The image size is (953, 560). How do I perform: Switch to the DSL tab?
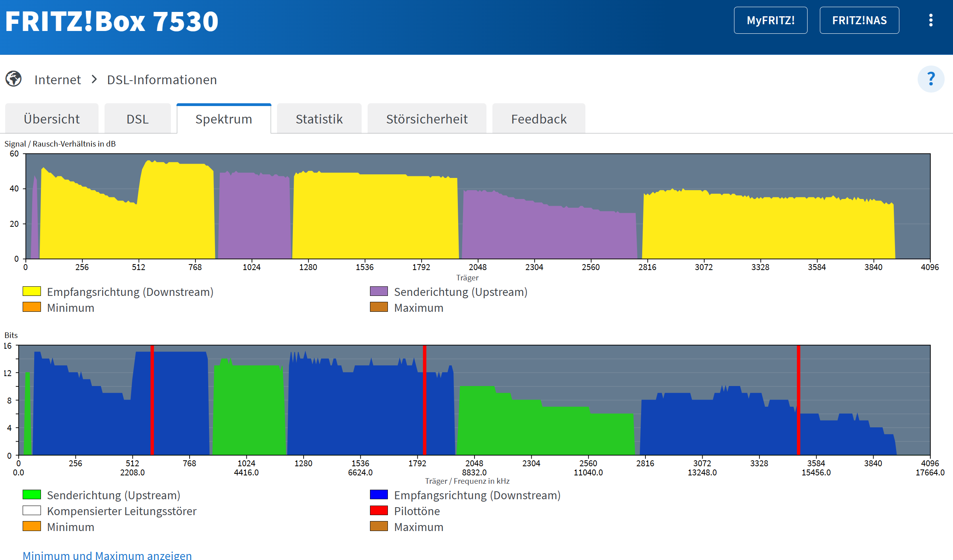[x=138, y=119]
